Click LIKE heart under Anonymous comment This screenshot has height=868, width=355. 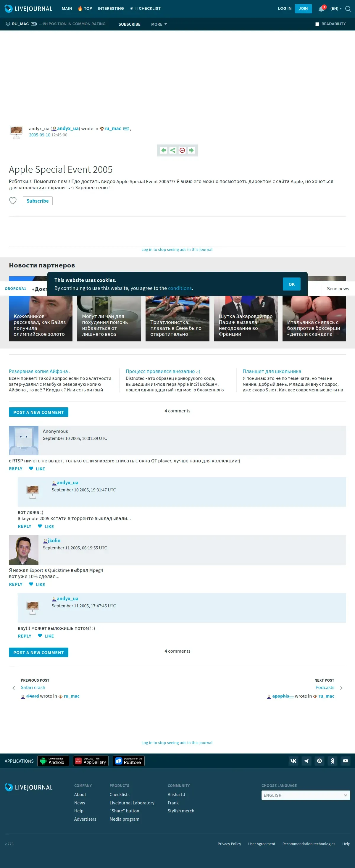pos(37,469)
